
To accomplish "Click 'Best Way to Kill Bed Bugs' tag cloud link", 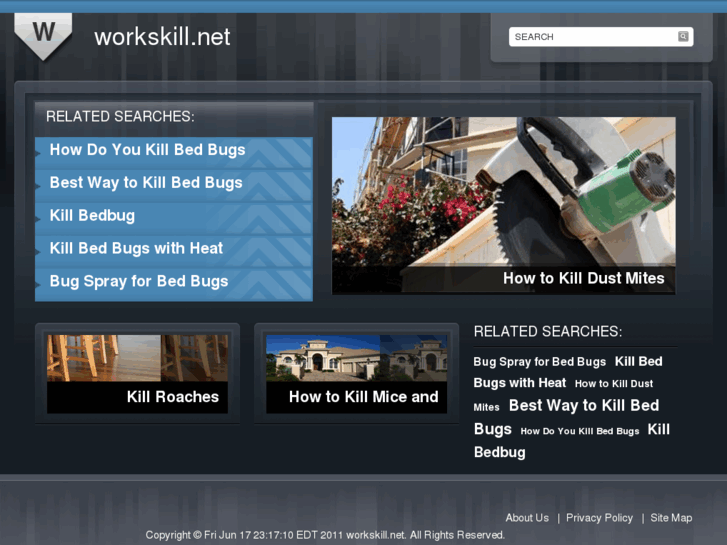I will pos(567,417).
